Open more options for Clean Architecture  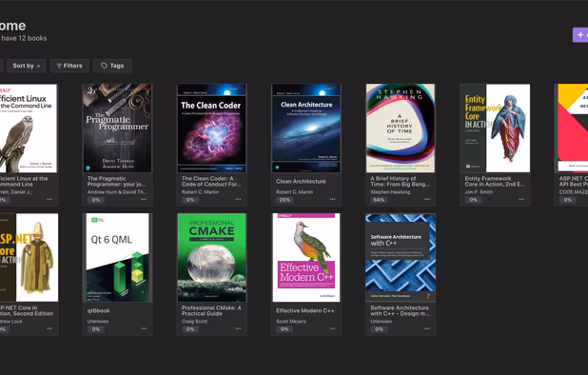point(333,200)
